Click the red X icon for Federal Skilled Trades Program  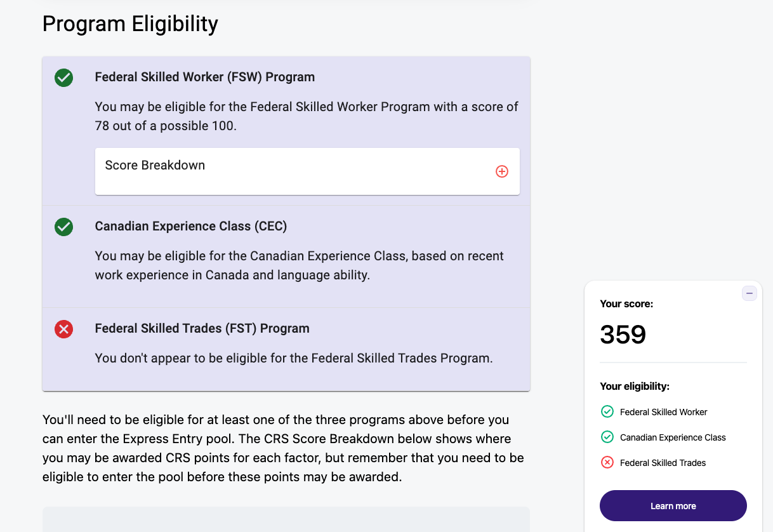pos(63,329)
